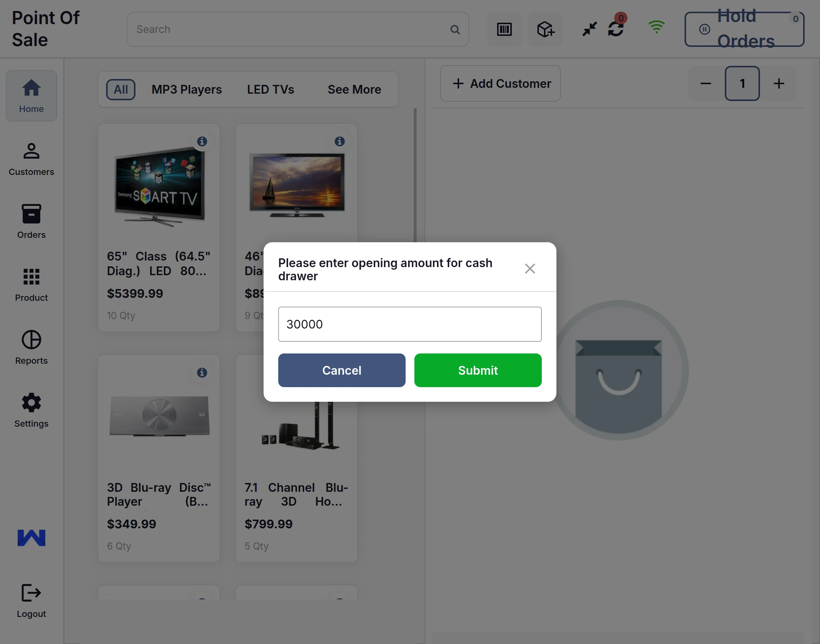Viewport: 820px width, 644px height.
Task: Click the exit fullscreen arrows icon
Action: coord(589,29)
